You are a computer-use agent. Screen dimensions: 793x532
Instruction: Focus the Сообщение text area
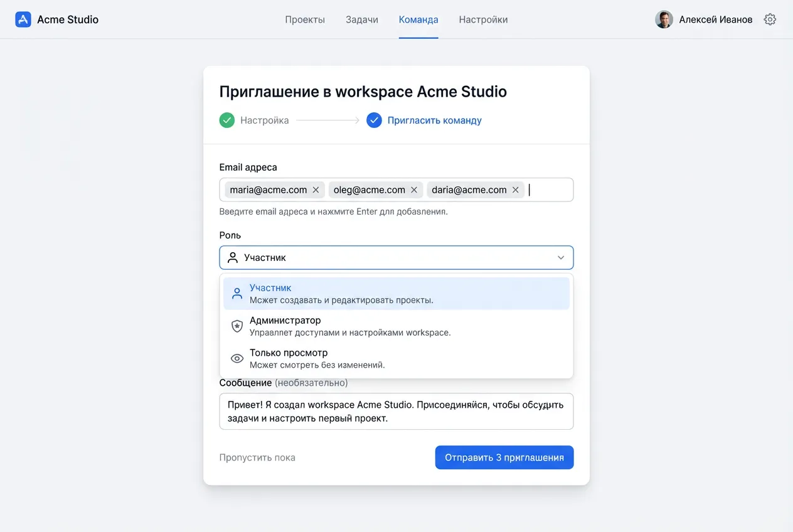point(396,412)
